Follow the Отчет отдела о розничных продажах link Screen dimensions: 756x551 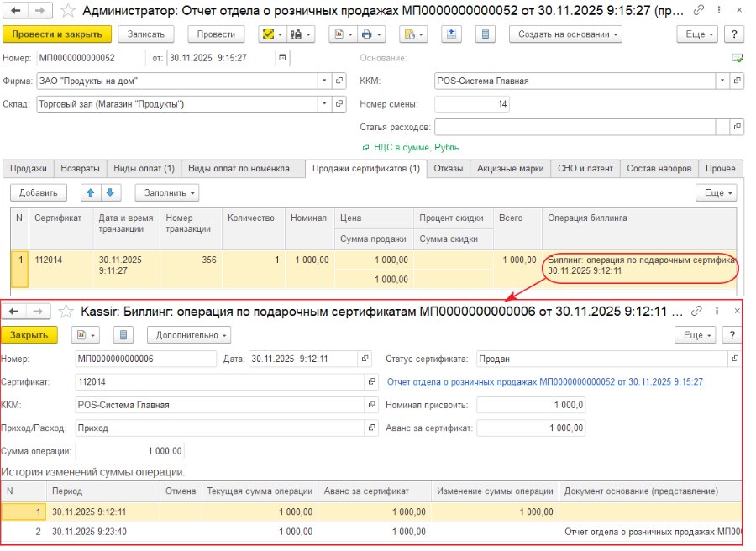click(x=545, y=382)
